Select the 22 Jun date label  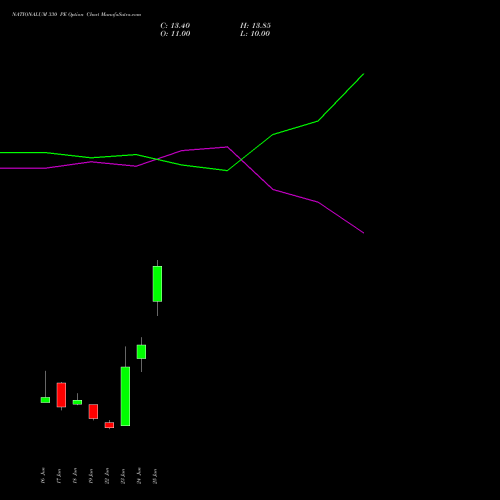pyautogui.click(x=107, y=475)
